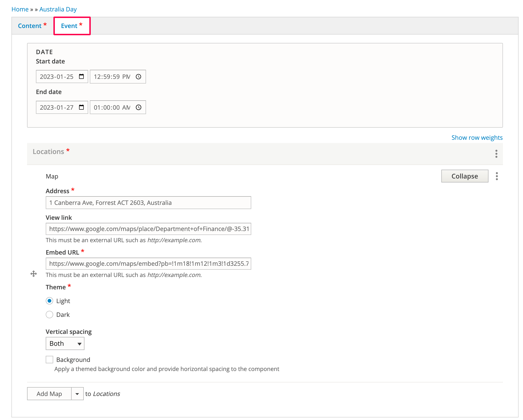Open the start time clock picker icon
This screenshot has height=420, width=523.
point(139,77)
